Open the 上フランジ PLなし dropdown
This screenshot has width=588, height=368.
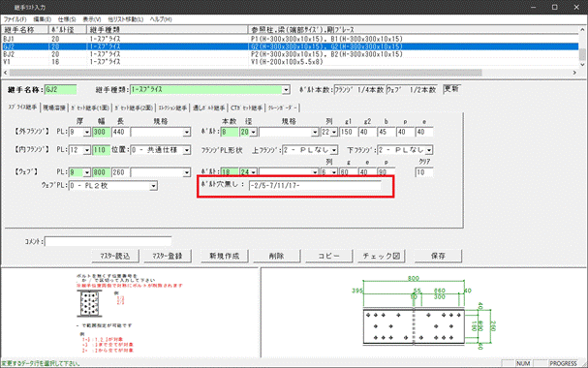click(334, 150)
